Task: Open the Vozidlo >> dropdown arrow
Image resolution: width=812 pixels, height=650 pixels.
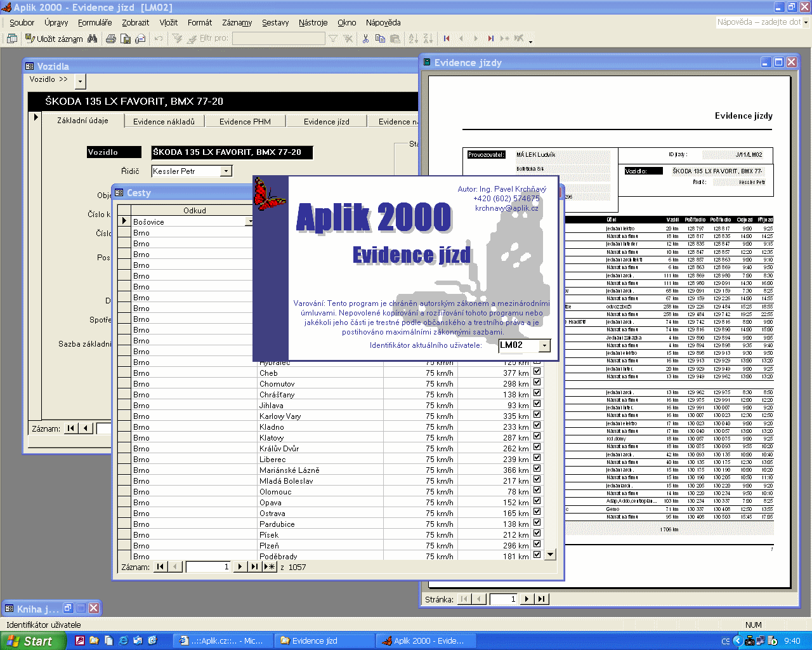Action: click(x=80, y=81)
